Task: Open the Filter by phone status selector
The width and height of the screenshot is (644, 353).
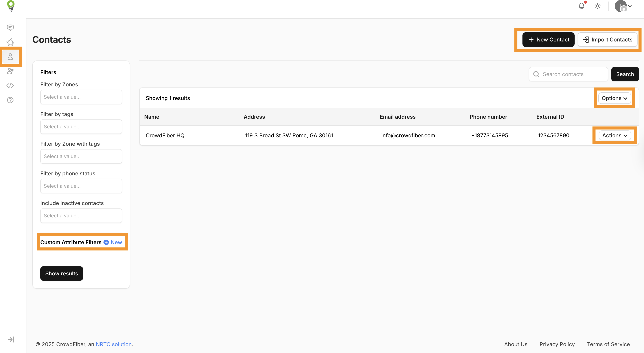Action: 81,186
